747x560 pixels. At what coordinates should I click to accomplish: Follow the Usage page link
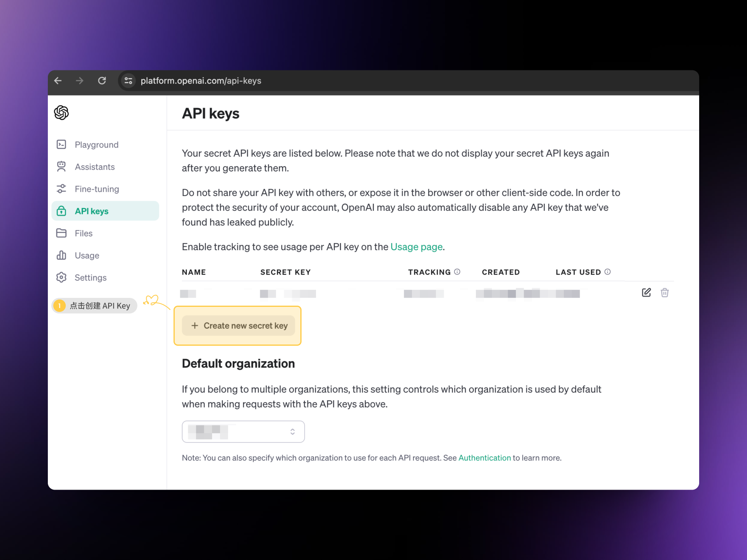[416, 247]
